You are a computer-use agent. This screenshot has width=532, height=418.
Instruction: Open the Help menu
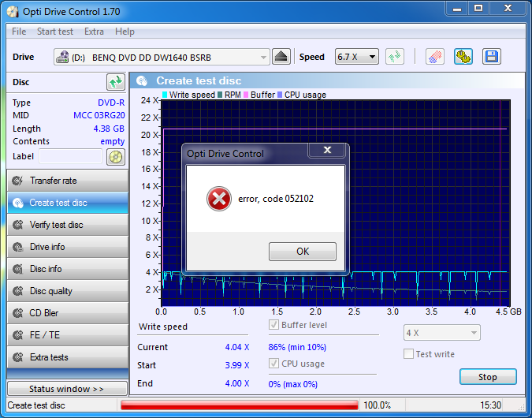[125, 32]
